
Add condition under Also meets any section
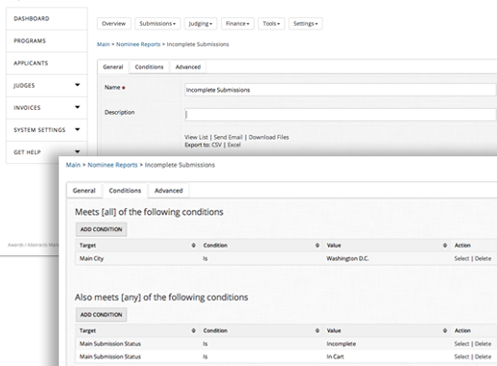tap(101, 315)
